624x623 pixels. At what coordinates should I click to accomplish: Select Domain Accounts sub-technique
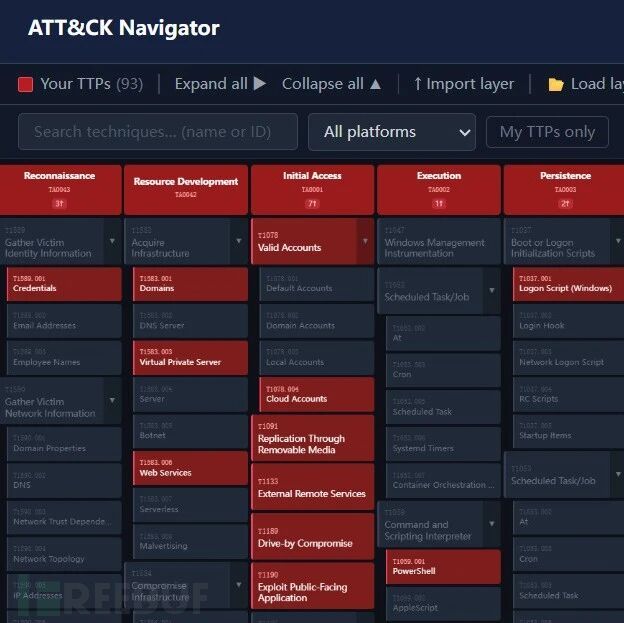(x=317, y=321)
